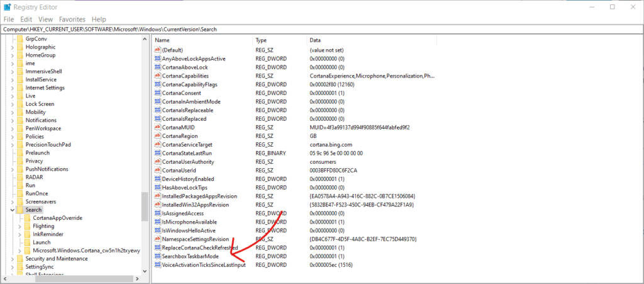644x284 pixels.
Task: Select the SettingSync key
Action: click(x=40, y=267)
